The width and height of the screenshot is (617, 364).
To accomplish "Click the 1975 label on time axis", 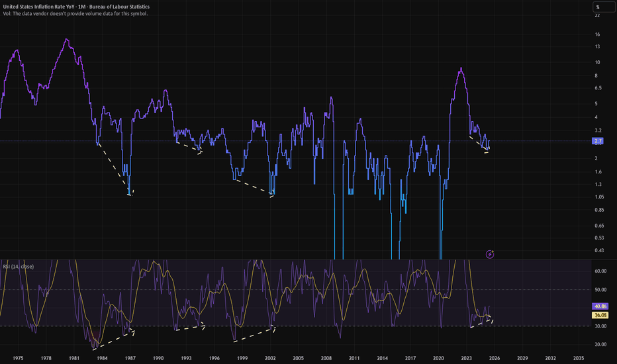I will 18,357.
